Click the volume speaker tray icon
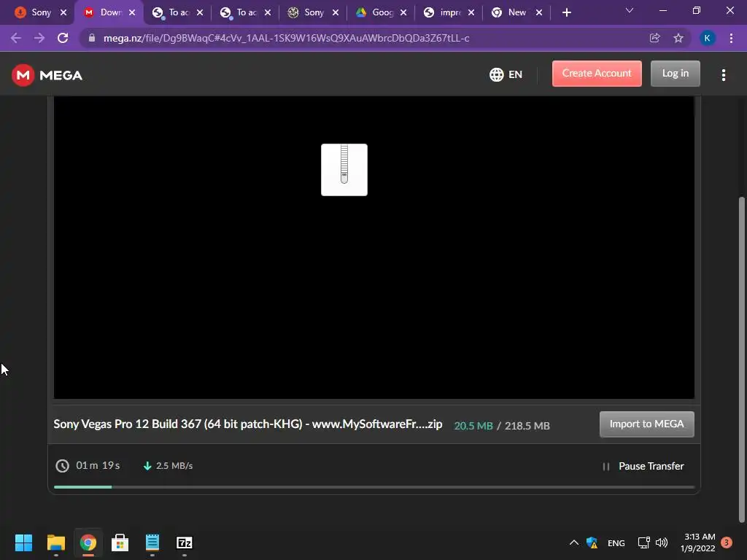This screenshot has height=560, width=747. (x=662, y=542)
